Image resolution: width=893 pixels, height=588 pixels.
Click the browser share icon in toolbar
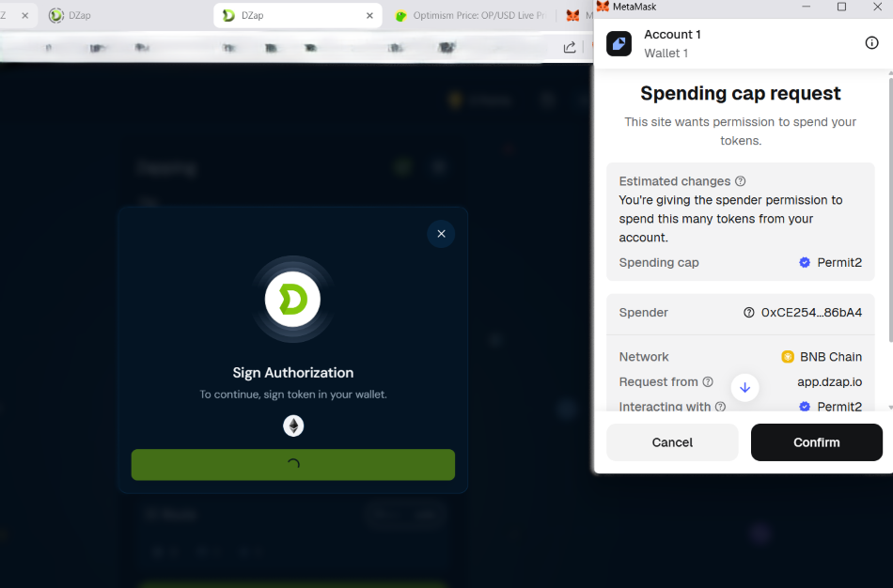tap(570, 47)
